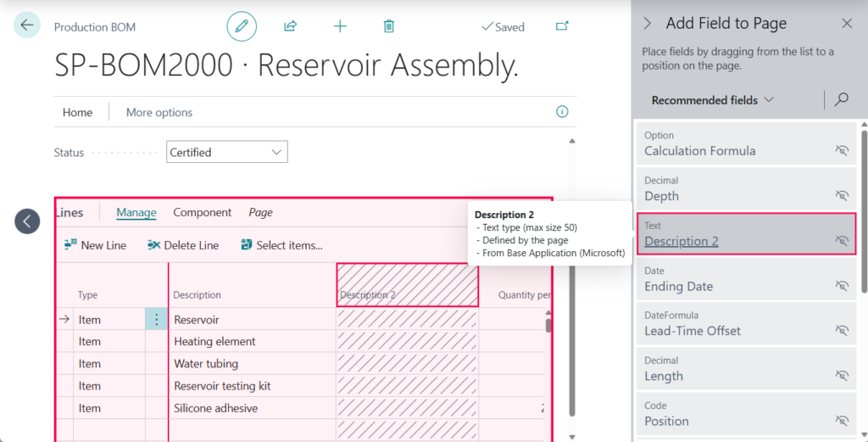Click the share icon in header
This screenshot has height=442, width=868.
click(x=291, y=26)
